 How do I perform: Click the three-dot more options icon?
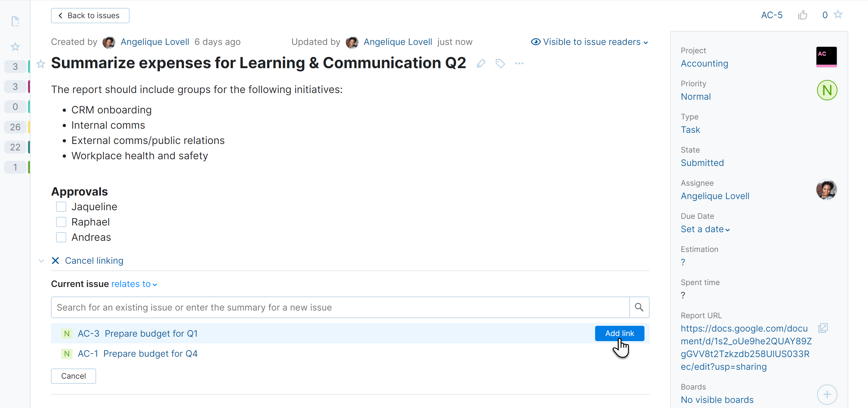(x=519, y=63)
